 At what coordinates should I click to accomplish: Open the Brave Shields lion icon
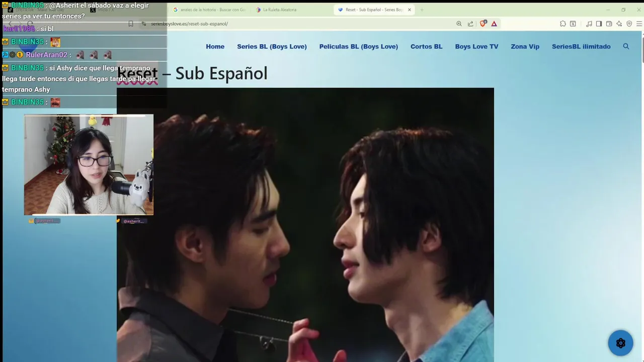483,23
